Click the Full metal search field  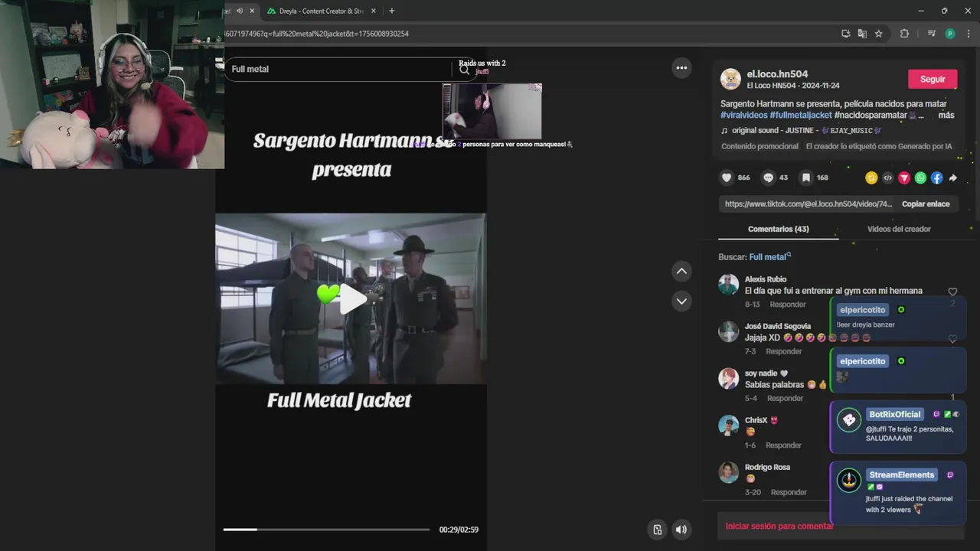340,69
